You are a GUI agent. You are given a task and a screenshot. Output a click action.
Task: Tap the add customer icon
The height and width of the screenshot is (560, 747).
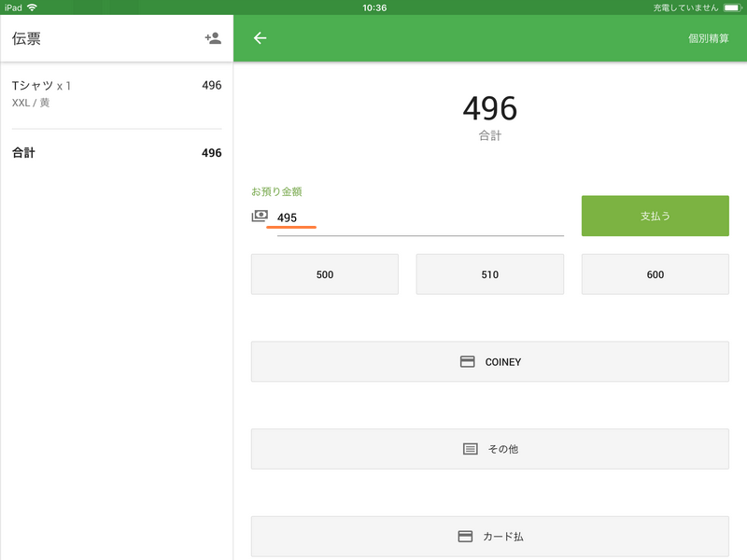[x=213, y=38]
